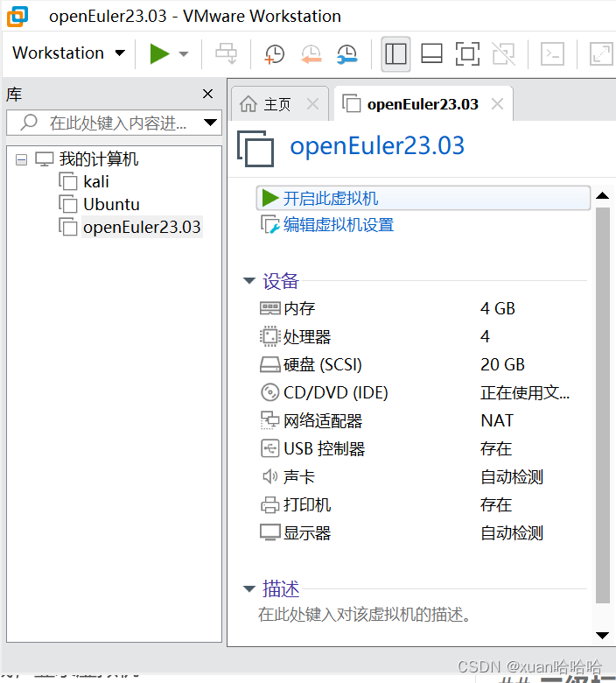Screen dimensions: 616x683
Task: Switch to the 主页 tab
Action: (x=276, y=104)
